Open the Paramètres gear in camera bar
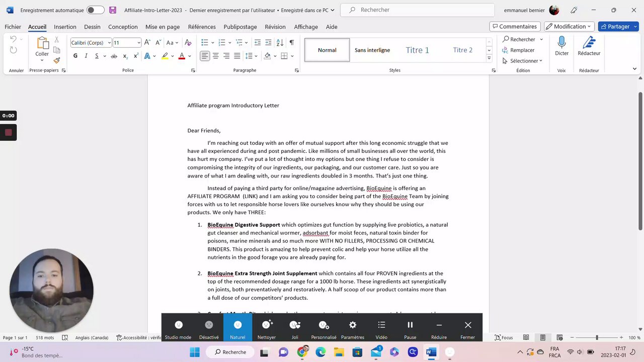Image resolution: width=644 pixels, height=362 pixels. click(x=353, y=329)
